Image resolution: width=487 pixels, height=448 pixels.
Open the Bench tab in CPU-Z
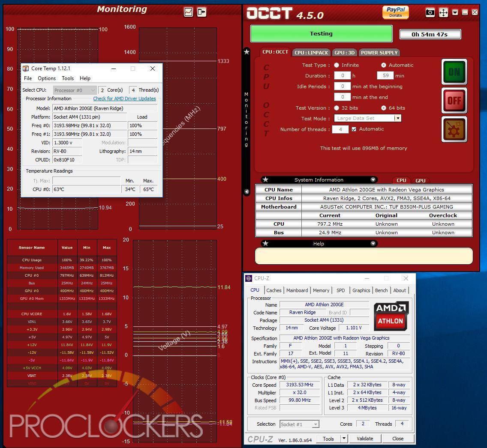pos(382,290)
